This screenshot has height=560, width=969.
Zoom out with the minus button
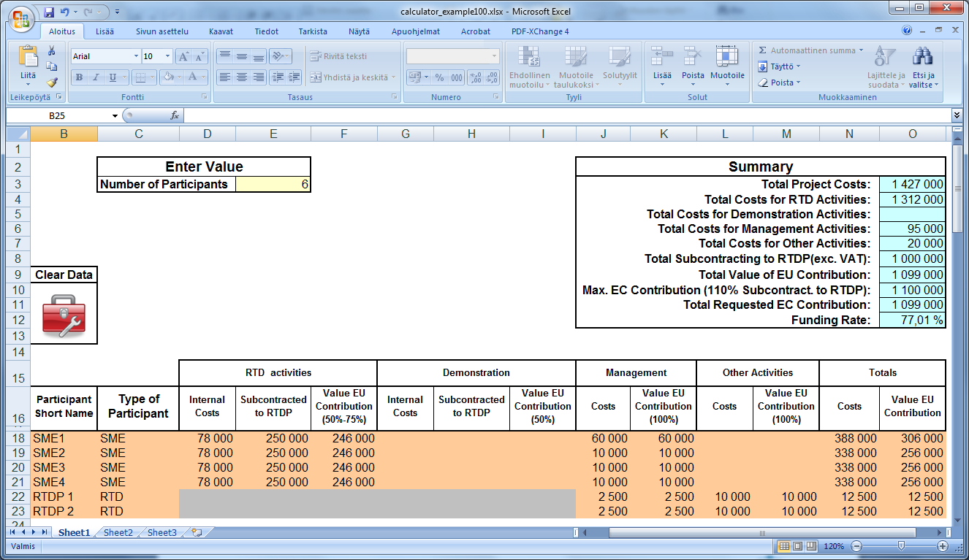[x=856, y=546]
